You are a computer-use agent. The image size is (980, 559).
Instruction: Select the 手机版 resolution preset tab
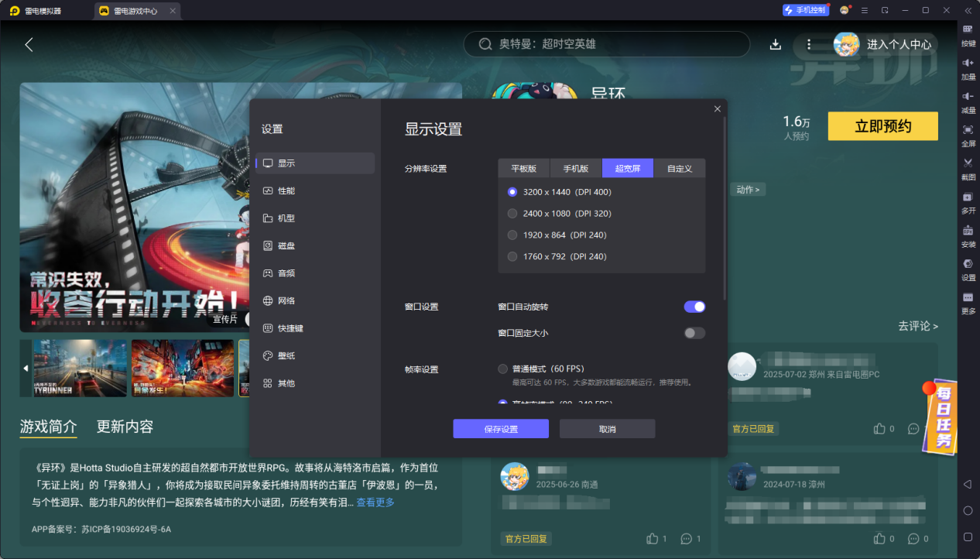click(x=575, y=168)
